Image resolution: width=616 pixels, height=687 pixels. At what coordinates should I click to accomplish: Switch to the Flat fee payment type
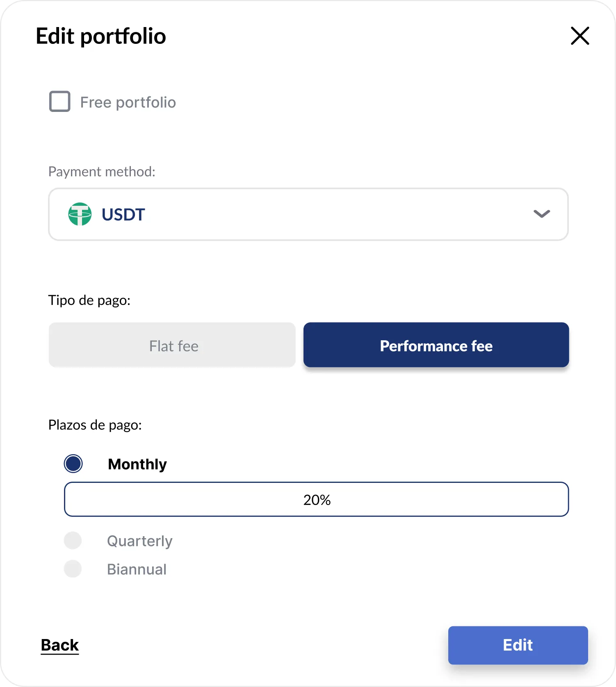tap(172, 345)
